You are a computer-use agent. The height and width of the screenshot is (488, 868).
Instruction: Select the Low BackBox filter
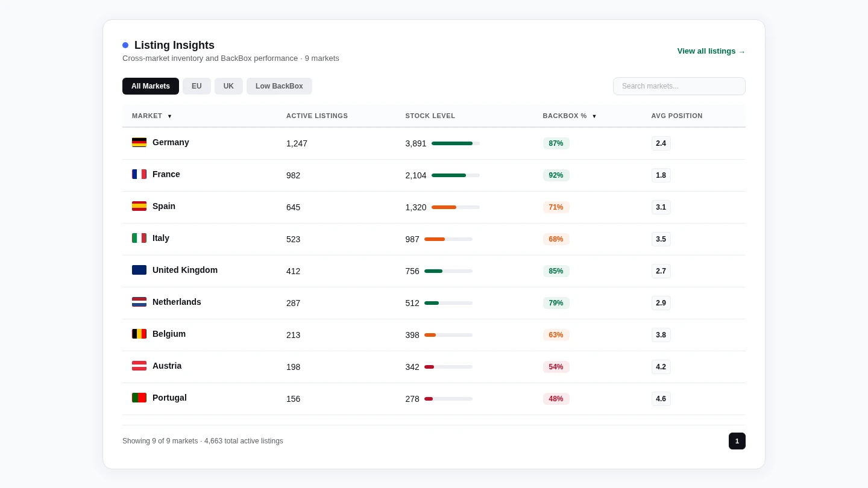(279, 86)
